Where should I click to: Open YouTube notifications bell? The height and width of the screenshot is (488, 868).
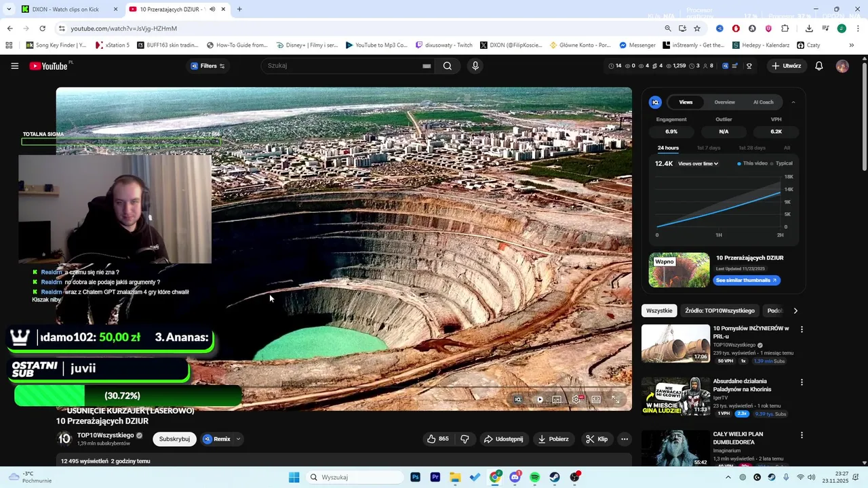click(818, 66)
